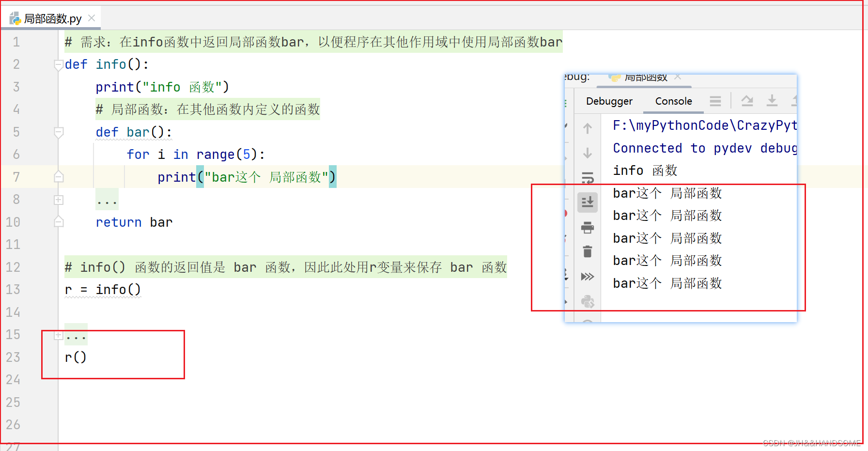Click 'def info():' definition text
Image resolution: width=868 pixels, height=451 pixels.
(x=107, y=64)
